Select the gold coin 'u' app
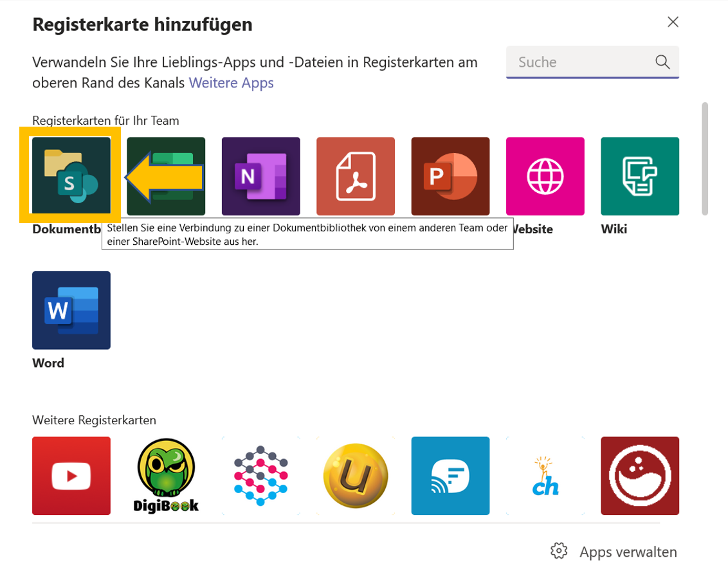The width and height of the screenshot is (728, 585). (x=356, y=476)
